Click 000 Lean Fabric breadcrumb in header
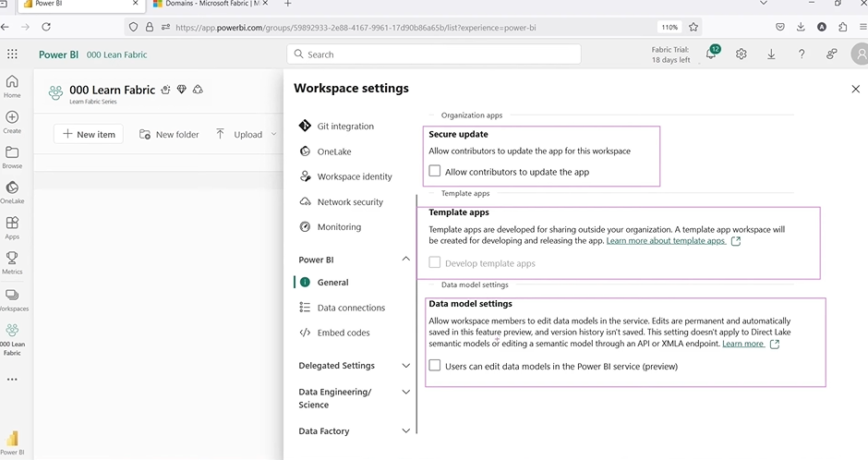Viewport: 868px width, 460px height. [x=116, y=54]
